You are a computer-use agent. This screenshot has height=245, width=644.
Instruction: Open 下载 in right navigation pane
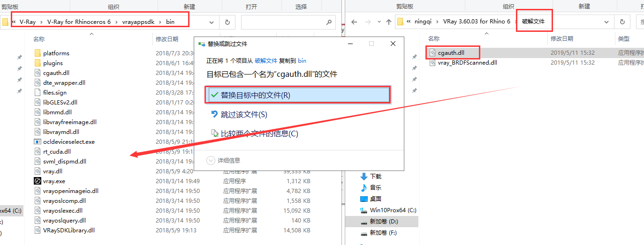coord(376,176)
